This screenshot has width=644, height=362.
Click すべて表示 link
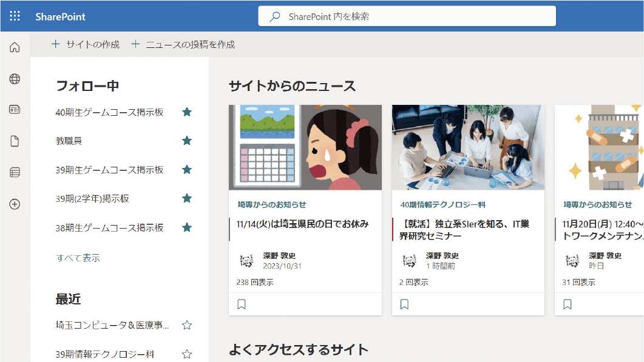coord(78,258)
